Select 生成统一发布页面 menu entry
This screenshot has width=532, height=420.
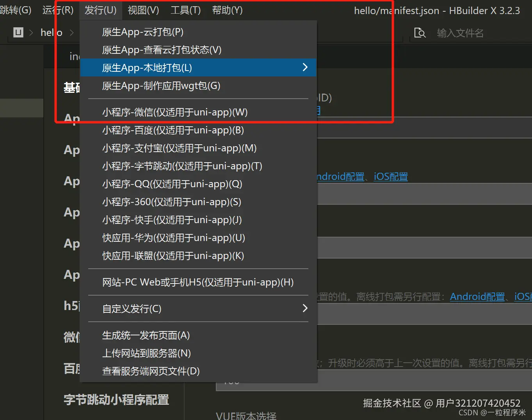pyautogui.click(x=146, y=335)
